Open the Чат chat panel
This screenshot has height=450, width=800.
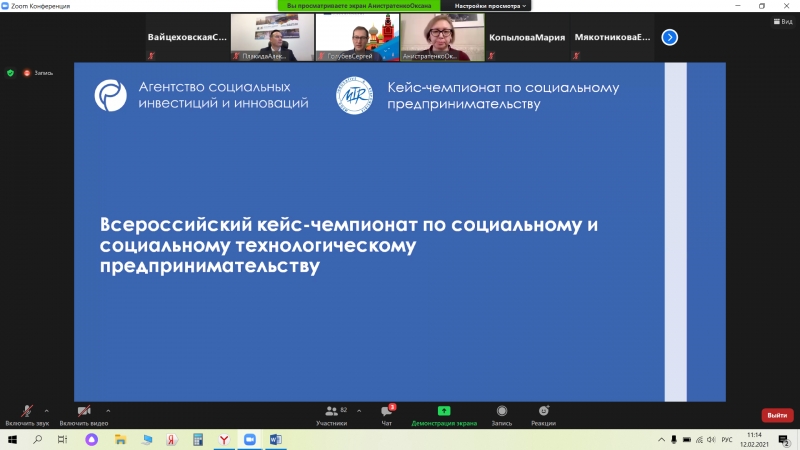[x=387, y=415]
